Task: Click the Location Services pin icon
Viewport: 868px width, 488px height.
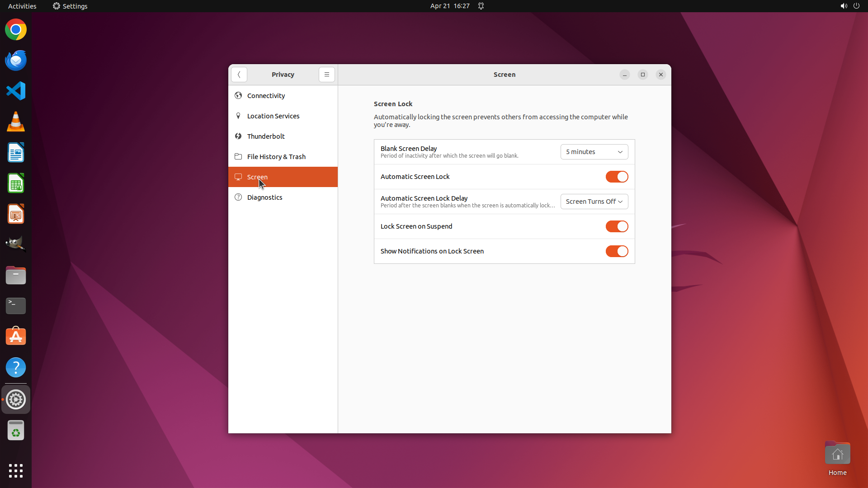Action: (238, 116)
